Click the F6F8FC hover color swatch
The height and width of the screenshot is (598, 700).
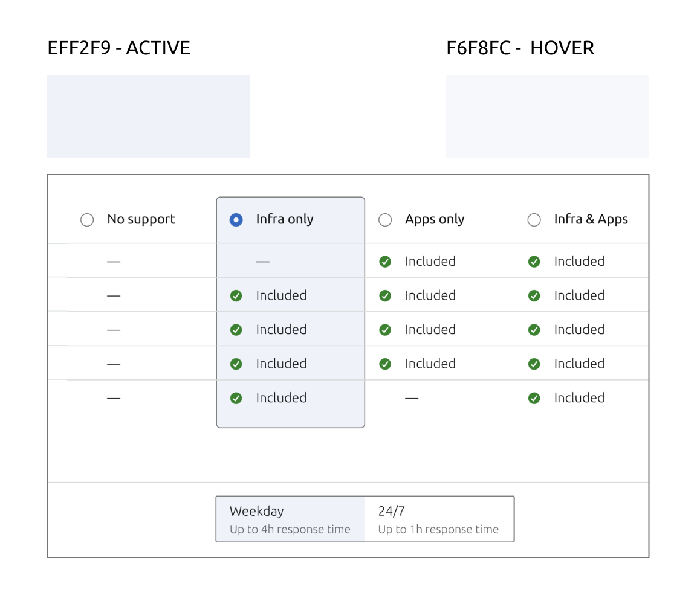pos(548,117)
